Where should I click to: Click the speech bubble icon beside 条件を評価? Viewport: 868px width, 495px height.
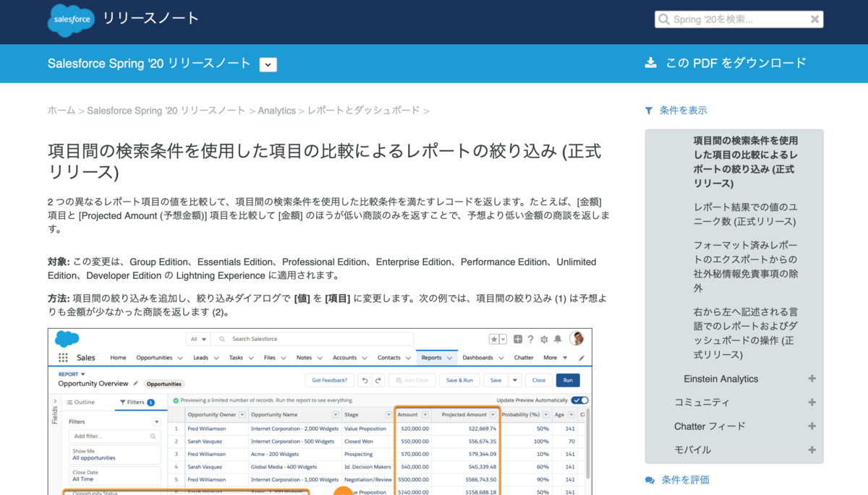pos(650,480)
